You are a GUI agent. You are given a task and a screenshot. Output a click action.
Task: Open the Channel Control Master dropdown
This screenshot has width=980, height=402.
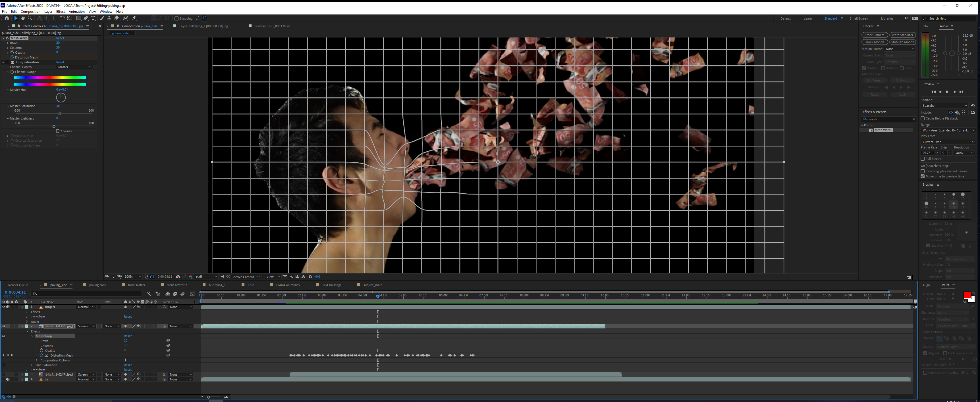click(x=74, y=67)
